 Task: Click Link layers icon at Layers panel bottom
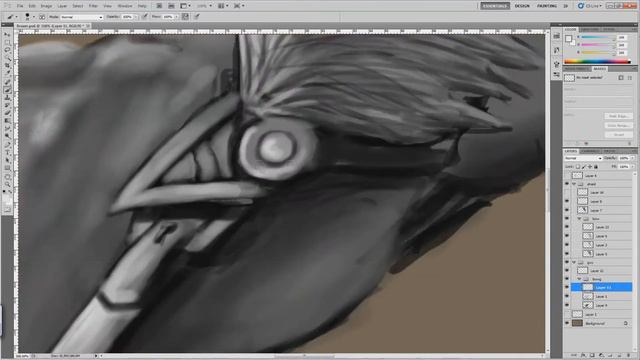(574, 356)
